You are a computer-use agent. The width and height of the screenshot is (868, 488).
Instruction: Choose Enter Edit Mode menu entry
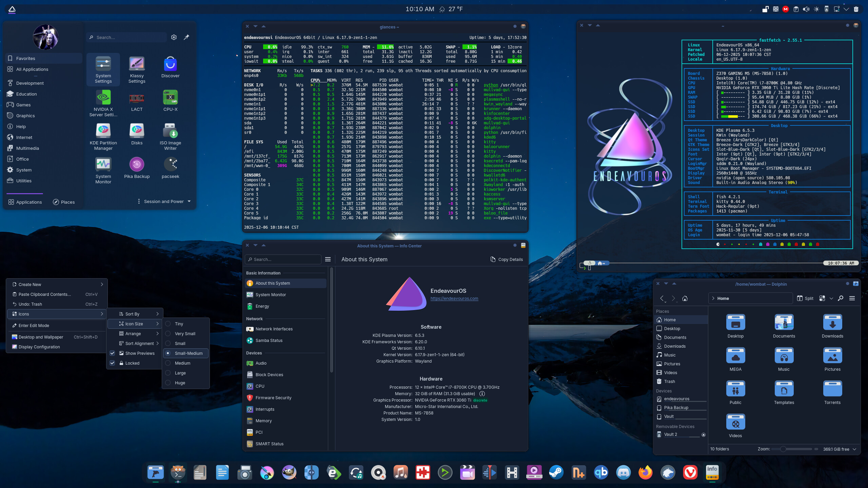click(x=34, y=325)
